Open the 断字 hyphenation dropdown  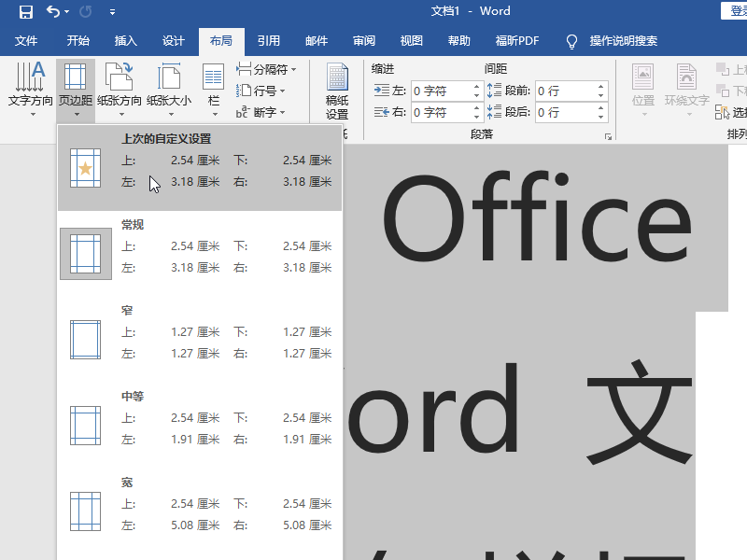tap(261, 112)
